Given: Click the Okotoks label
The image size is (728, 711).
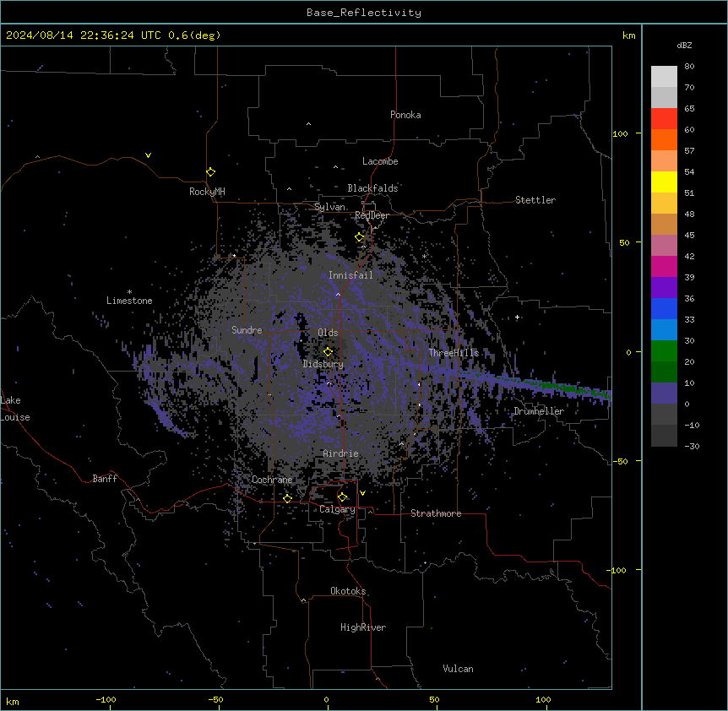Looking at the screenshot, I should coord(348,591).
